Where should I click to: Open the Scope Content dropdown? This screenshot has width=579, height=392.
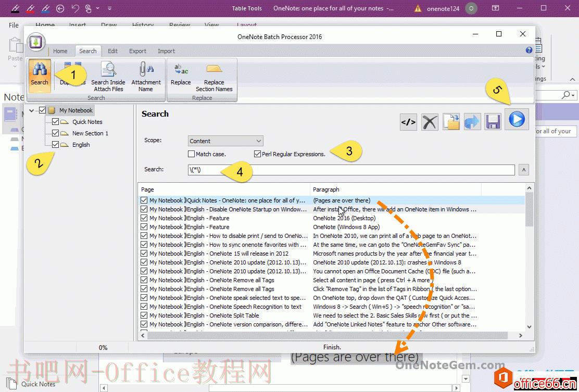225,141
